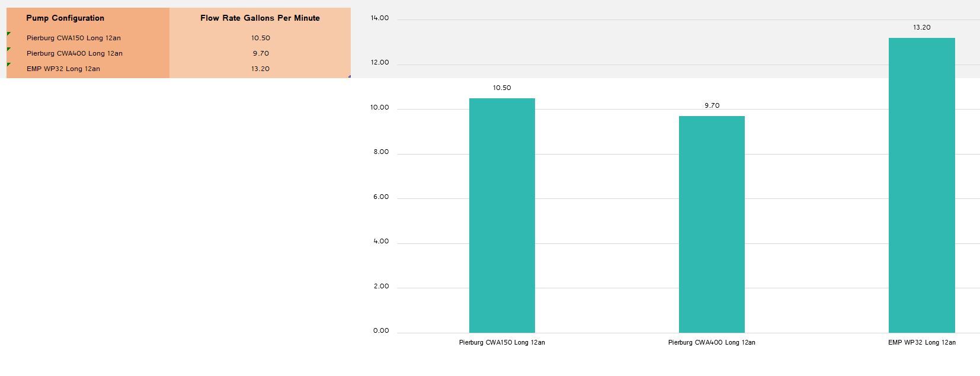The height and width of the screenshot is (376, 980).
Task: Click the Pierburg CWA400 Long 12an table cell
Action: [x=88, y=53]
